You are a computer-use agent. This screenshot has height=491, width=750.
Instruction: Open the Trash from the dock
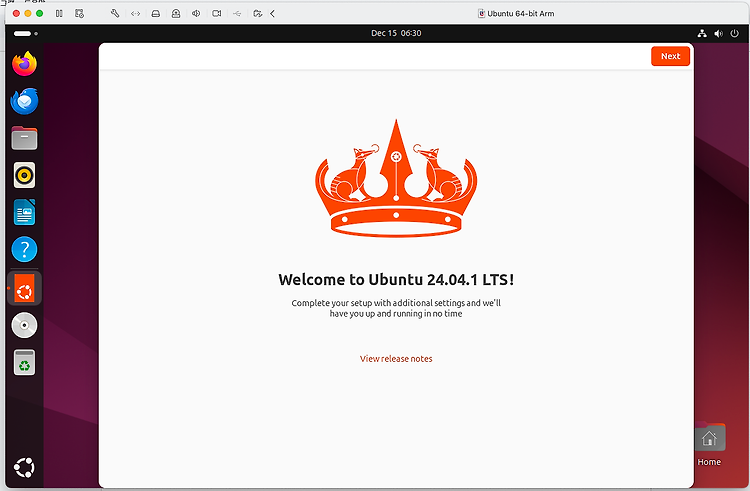(x=24, y=362)
